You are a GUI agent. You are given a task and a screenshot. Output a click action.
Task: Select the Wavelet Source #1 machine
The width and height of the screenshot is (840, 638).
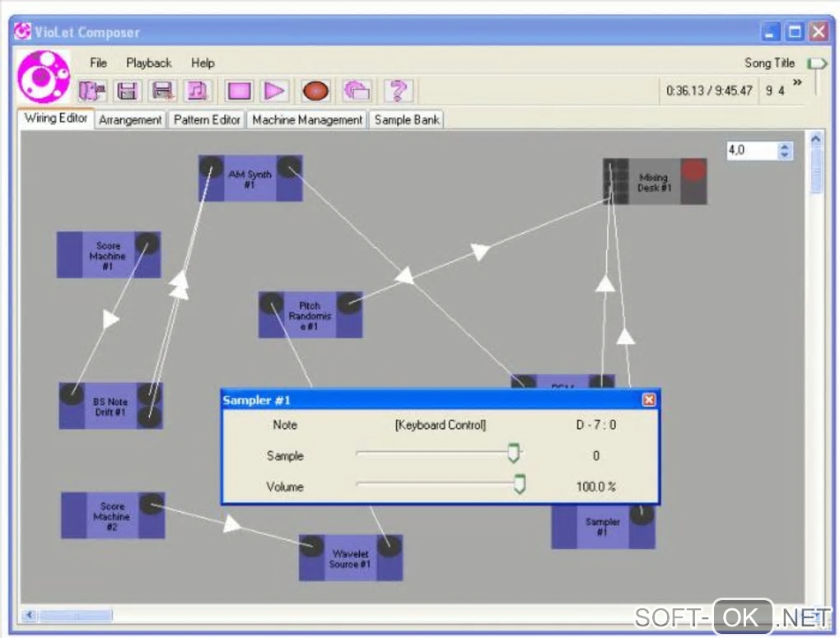(x=350, y=558)
